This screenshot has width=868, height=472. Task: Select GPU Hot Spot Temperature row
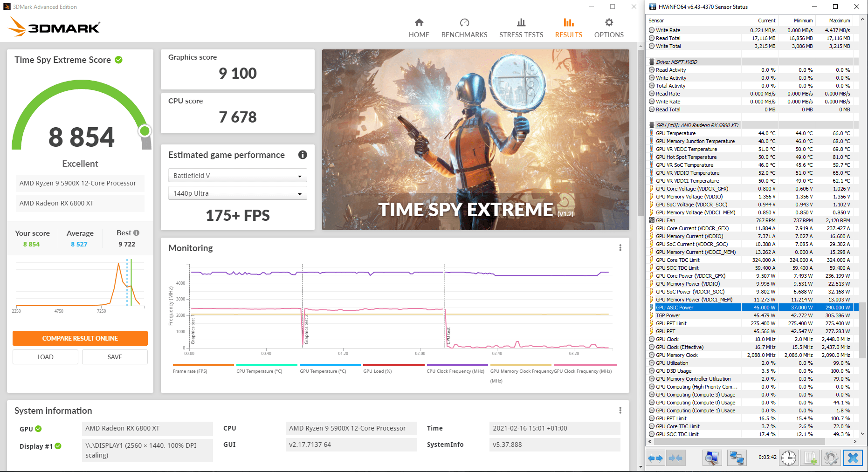pos(752,157)
